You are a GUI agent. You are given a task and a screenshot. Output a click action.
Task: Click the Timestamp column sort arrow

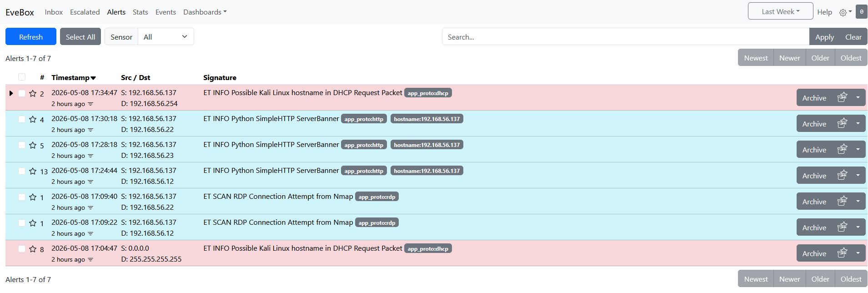pos(93,78)
